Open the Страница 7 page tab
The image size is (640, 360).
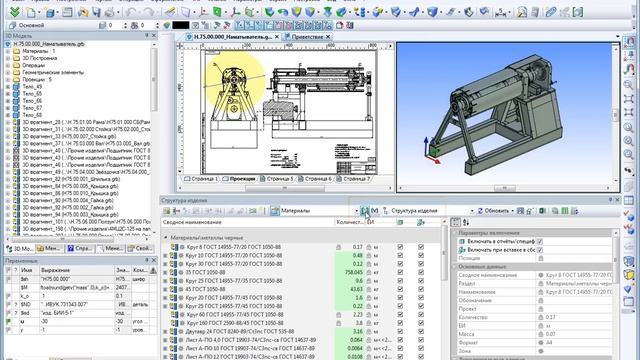353,179
